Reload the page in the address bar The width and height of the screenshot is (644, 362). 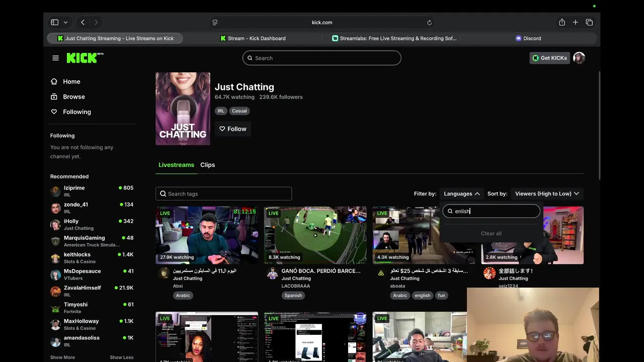(x=429, y=22)
